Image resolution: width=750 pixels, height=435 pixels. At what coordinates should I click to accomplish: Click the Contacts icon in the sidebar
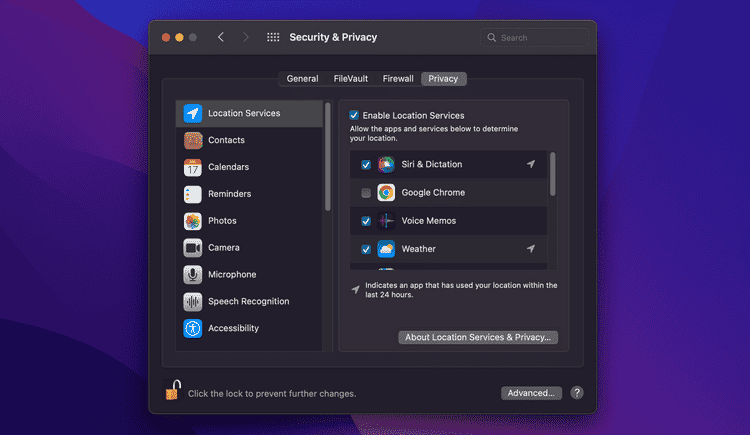(x=193, y=140)
